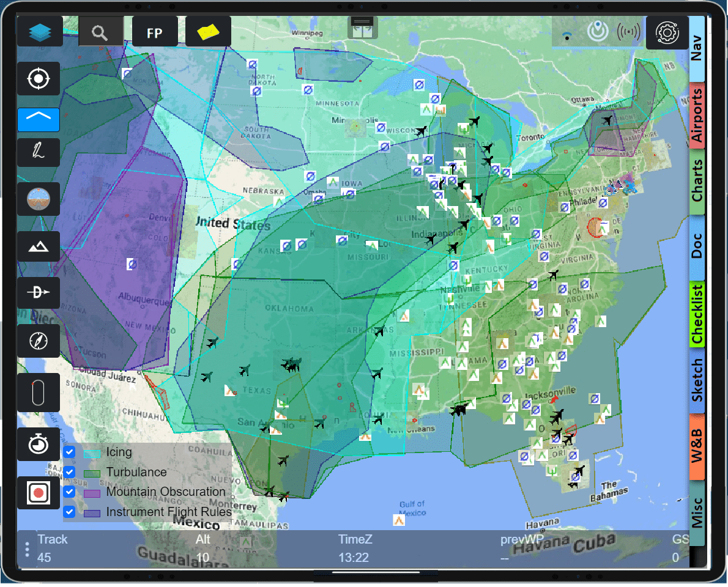Toggle the Turbulance layer checkbox
The image size is (728, 587).
[69, 472]
